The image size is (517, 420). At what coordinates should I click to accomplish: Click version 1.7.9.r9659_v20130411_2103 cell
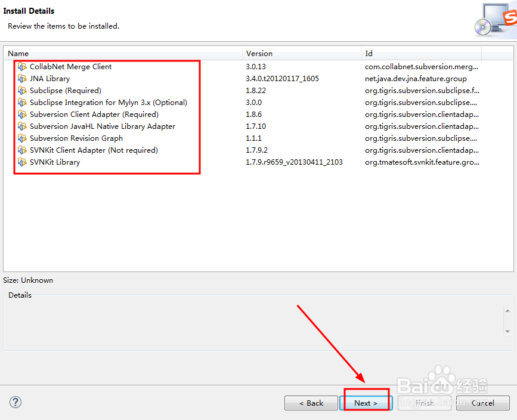point(294,162)
